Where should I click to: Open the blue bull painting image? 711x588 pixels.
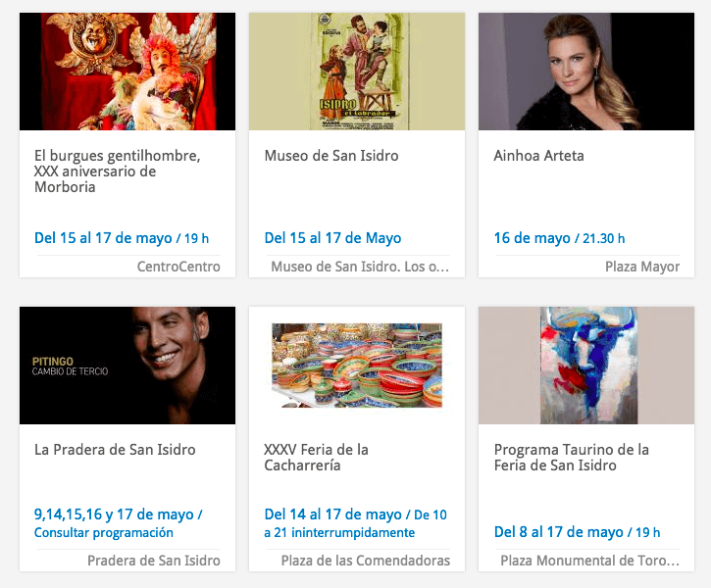586,366
